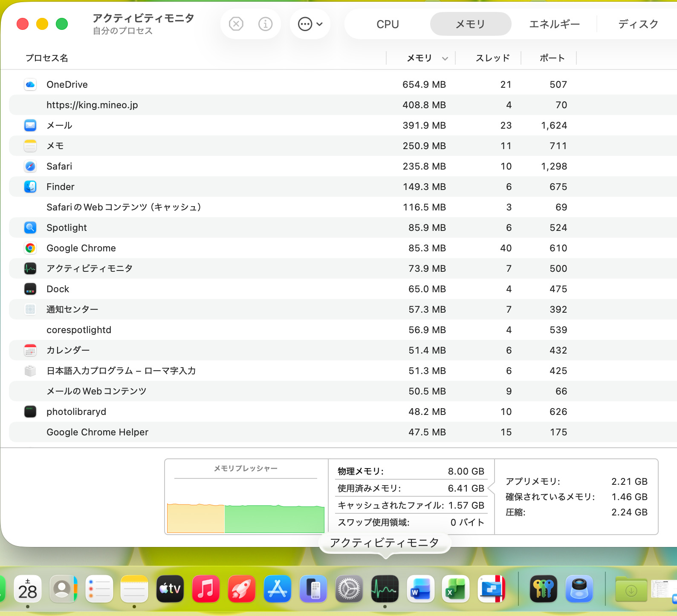This screenshot has width=677, height=616.
Task: Select the Spotlight process icon
Action: [x=30, y=227]
